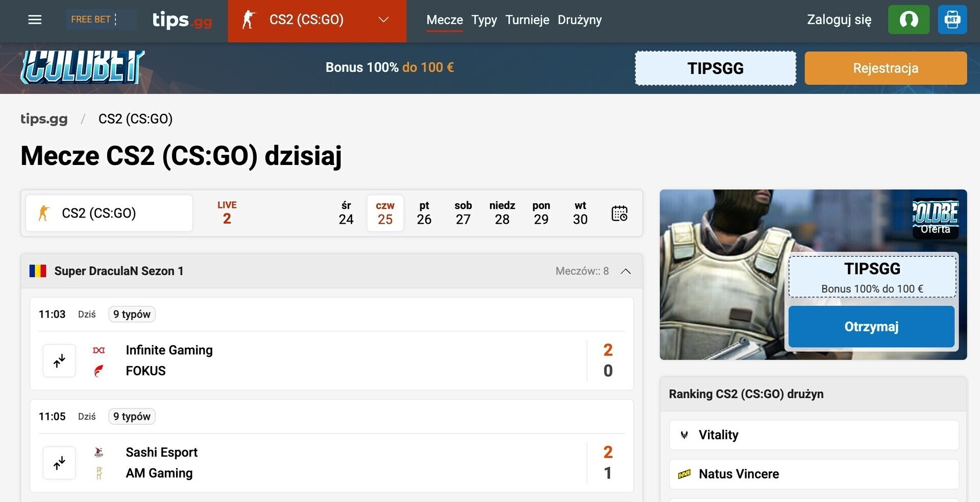Expand Sashi Esport vs AM Gaming match details
The width and height of the screenshot is (980, 502).
click(x=59, y=463)
